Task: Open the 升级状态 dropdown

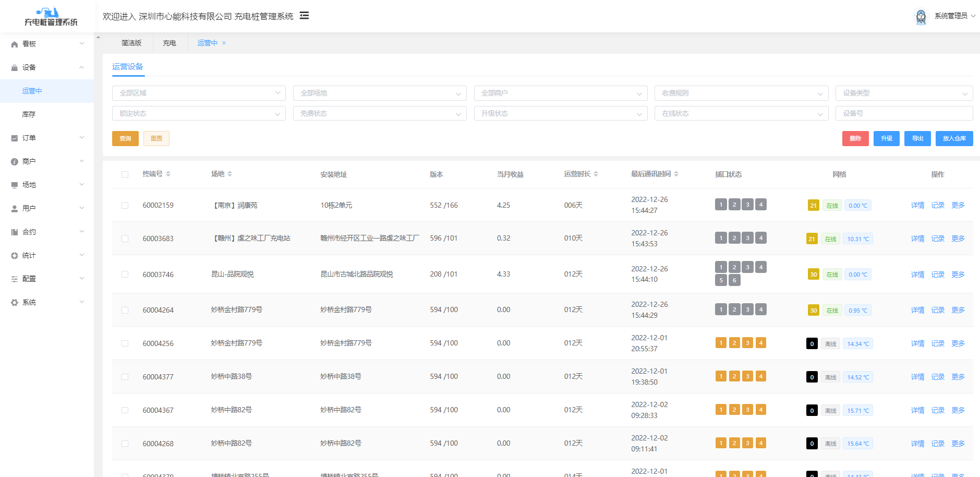Action: tap(561, 113)
